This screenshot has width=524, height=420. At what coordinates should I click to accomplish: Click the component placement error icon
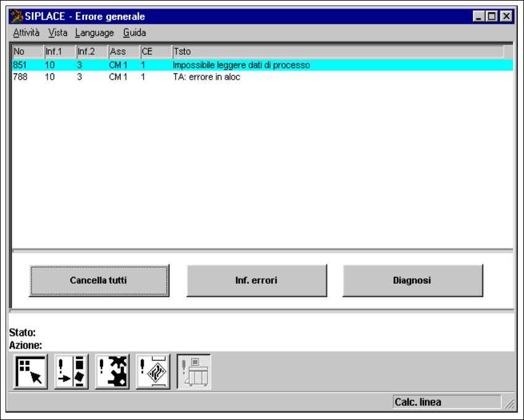coord(71,371)
